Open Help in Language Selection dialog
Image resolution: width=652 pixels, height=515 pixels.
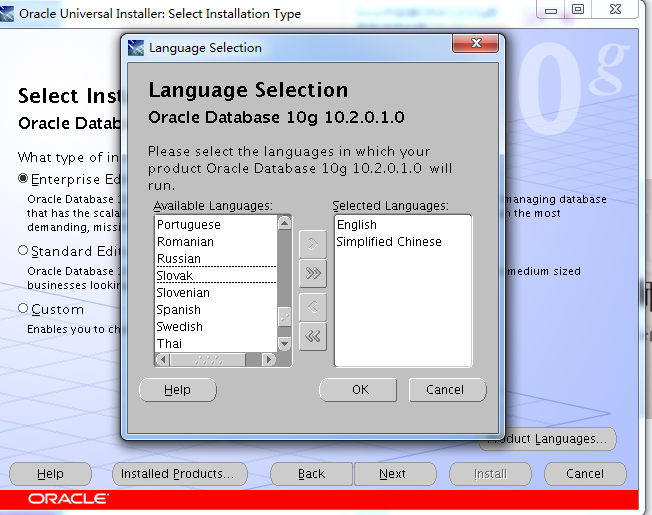178,390
